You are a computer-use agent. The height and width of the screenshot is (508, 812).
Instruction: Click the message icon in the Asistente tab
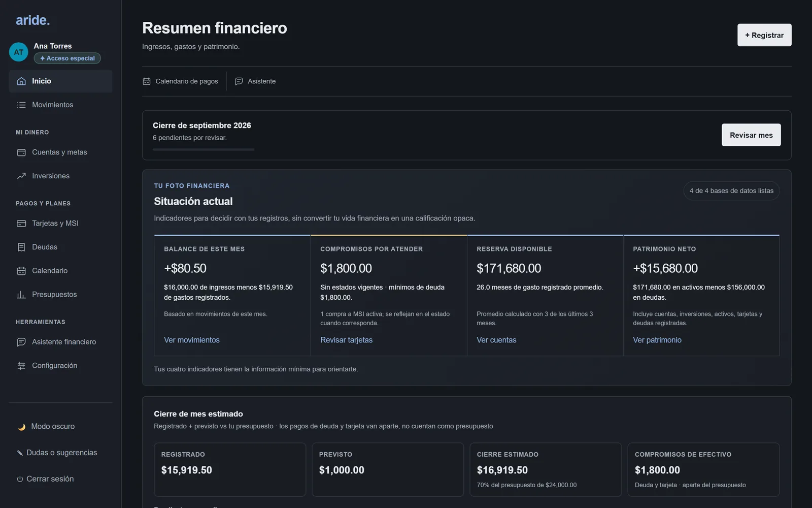click(239, 81)
